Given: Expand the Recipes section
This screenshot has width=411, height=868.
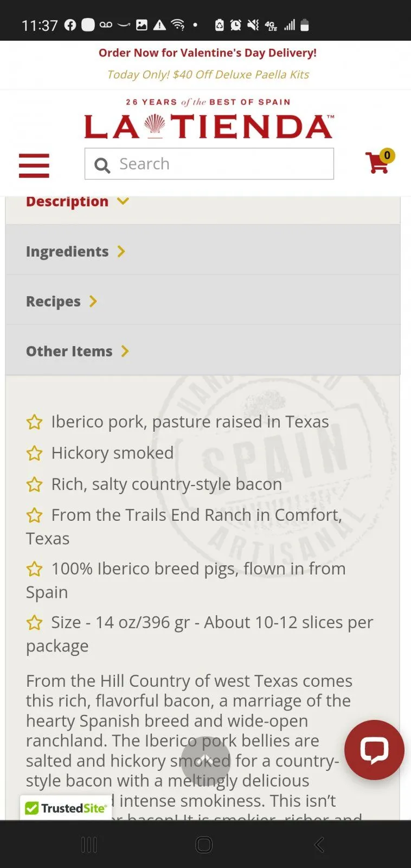Looking at the screenshot, I should click(61, 302).
